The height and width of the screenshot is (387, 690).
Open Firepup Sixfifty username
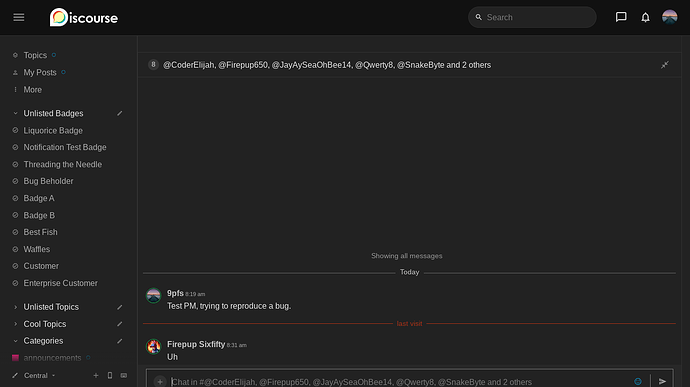[x=196, y=344]
